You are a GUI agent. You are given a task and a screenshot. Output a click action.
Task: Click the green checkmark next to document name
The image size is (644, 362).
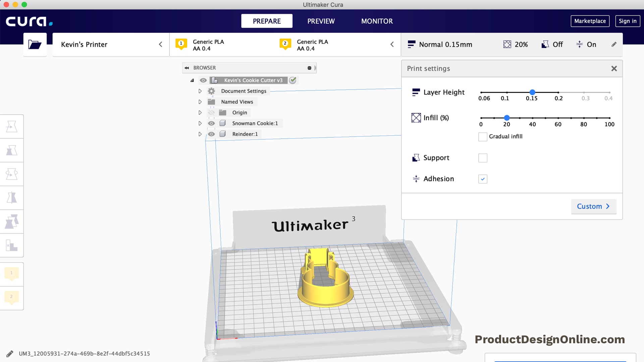click(293, 80)
